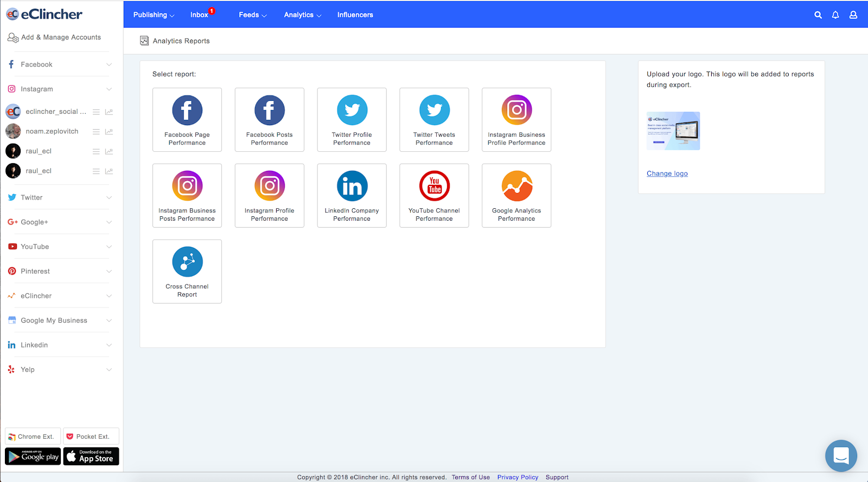868x482 pixels.
Task: Open Terms of Use link
Action: coord(471,477)
